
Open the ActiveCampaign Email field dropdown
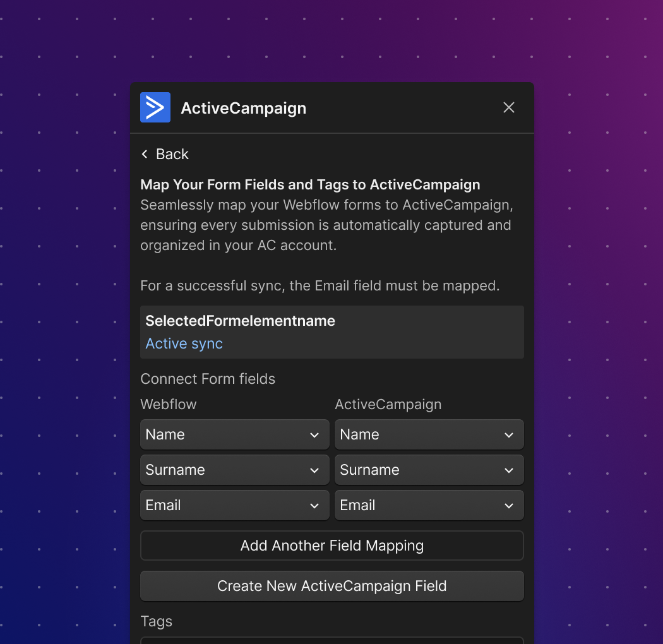(429, 505)
